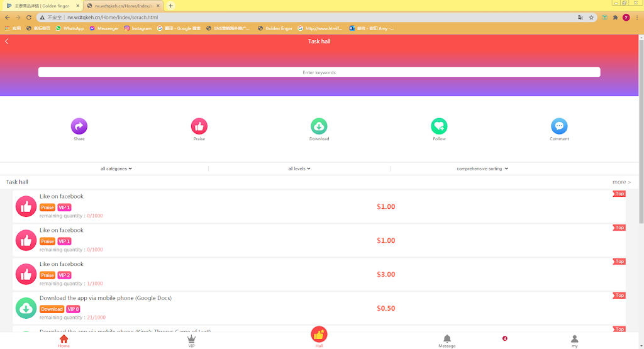The height and width of the screenshot is (349, 644).
Task: Click the more link in Task hall
Action: click(x=621, y=182)
